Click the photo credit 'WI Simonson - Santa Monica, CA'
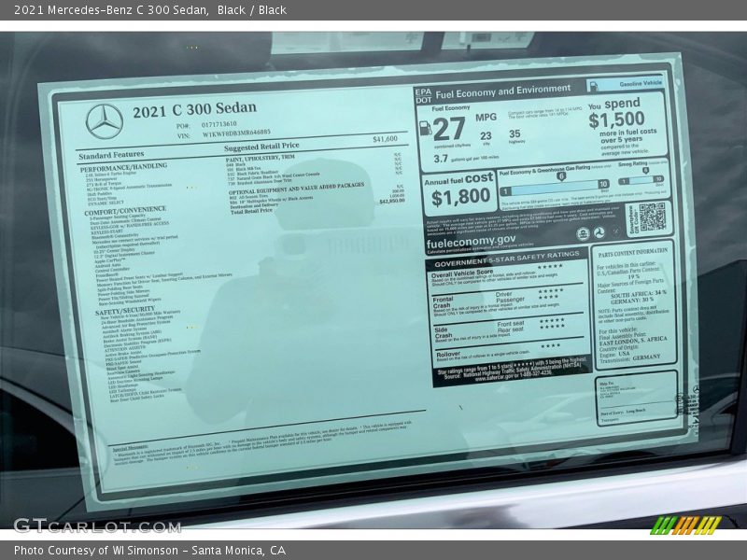 (199, 551)
